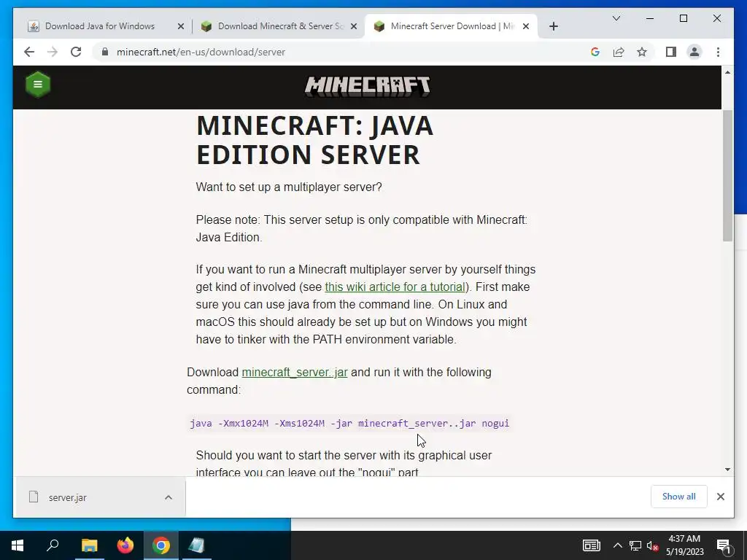Click the forward navigation arrow
This screenshot has height=560, width=747.
pos(53,52)
